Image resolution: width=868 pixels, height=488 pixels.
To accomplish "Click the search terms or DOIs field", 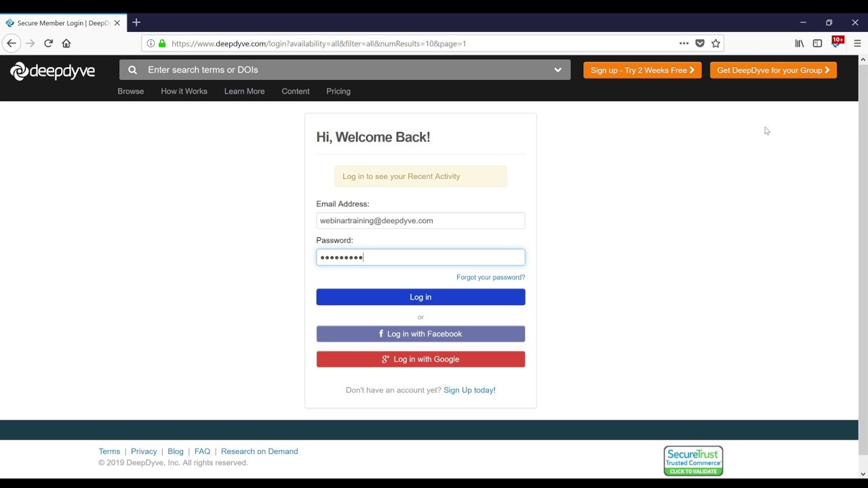I will pos(344,70).
